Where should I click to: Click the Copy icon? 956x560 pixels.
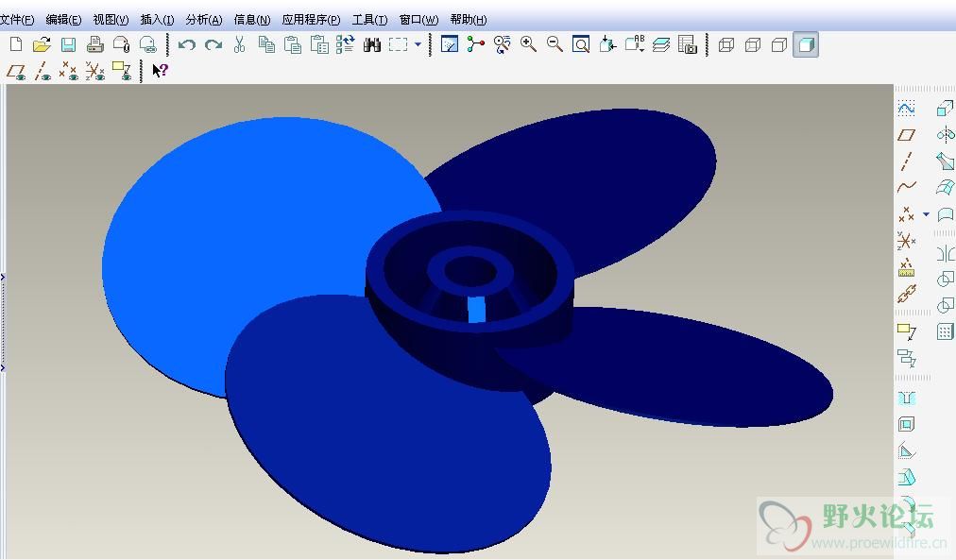[266, 44]
